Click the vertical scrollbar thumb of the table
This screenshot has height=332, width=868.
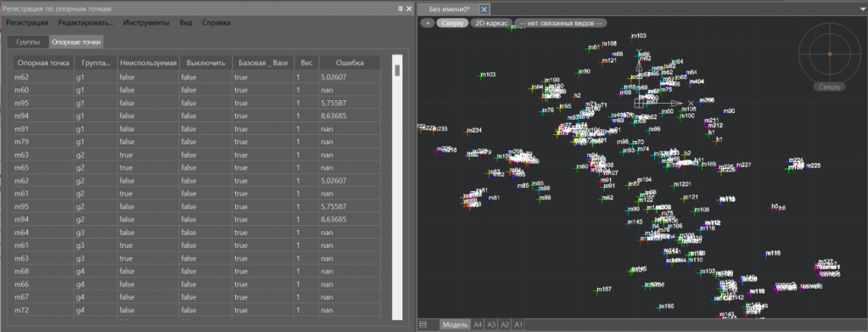[396, 70]
